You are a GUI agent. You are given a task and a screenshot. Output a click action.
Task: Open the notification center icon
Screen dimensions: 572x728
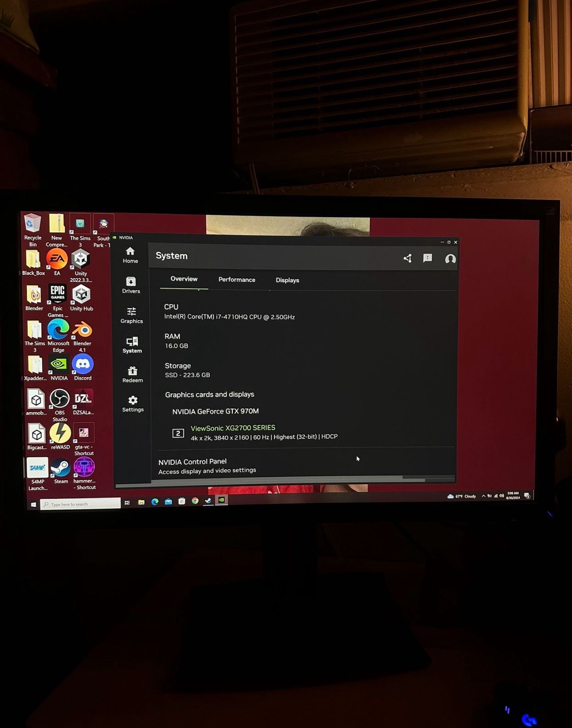click(527, 495)
